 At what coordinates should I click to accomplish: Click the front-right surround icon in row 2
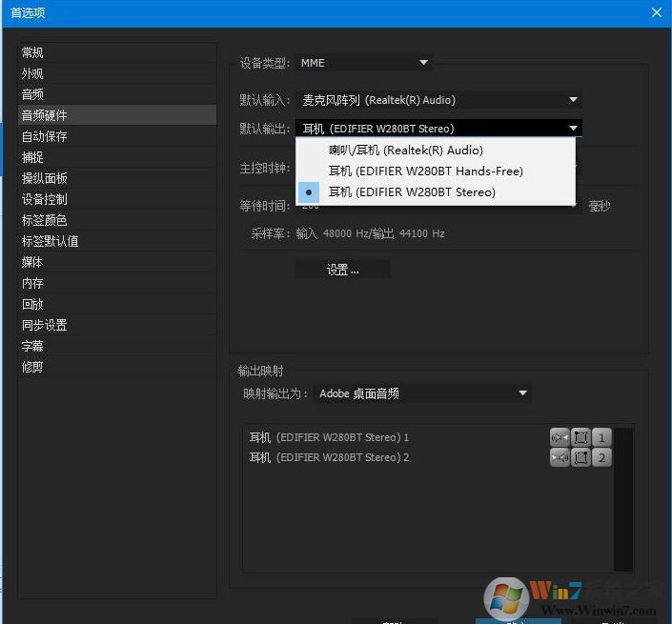click(x=580, y=457)
